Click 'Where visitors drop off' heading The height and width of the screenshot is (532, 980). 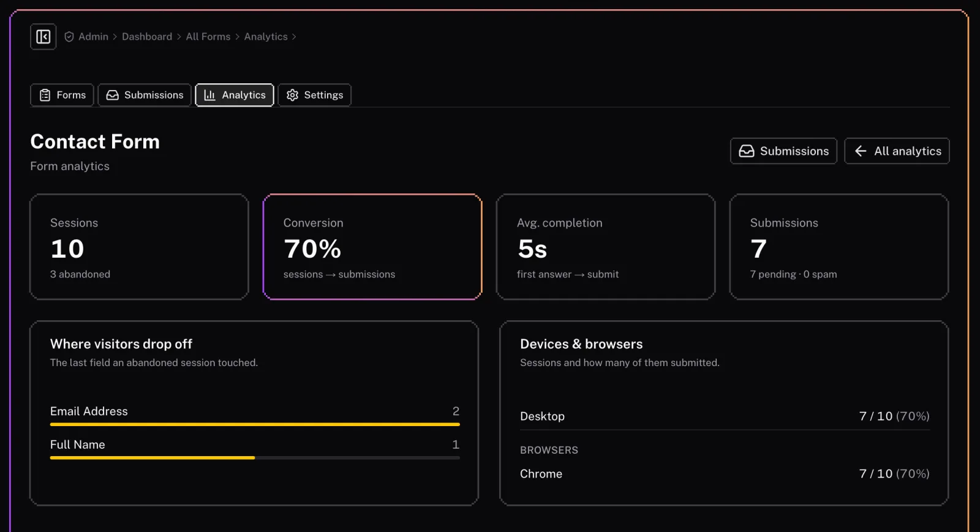tap(121, 344)
